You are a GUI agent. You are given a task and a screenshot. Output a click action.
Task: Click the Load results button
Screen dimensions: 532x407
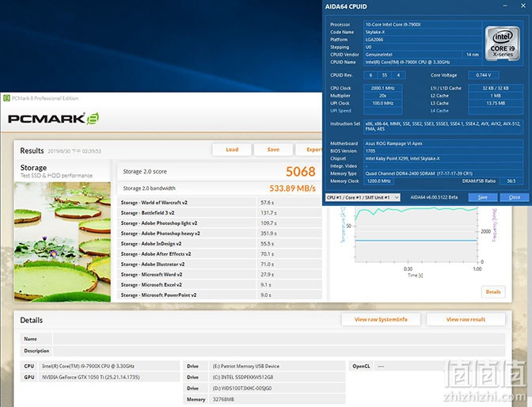pos(232,150)
